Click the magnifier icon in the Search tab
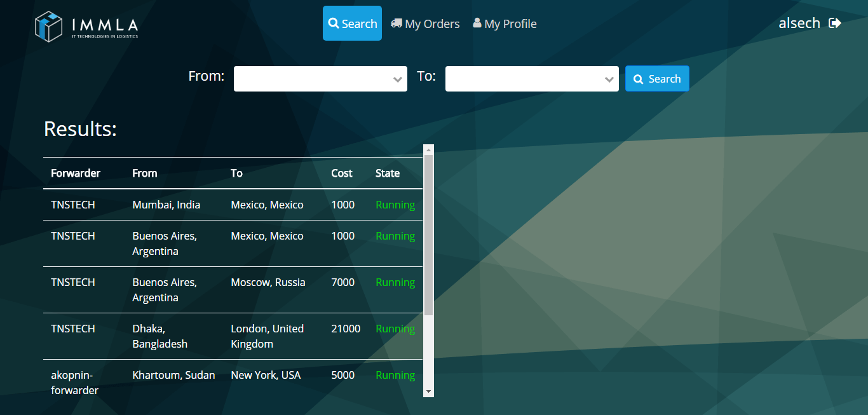Image resolution: width=868 pixels, height=415 pixels. (334, 24)
